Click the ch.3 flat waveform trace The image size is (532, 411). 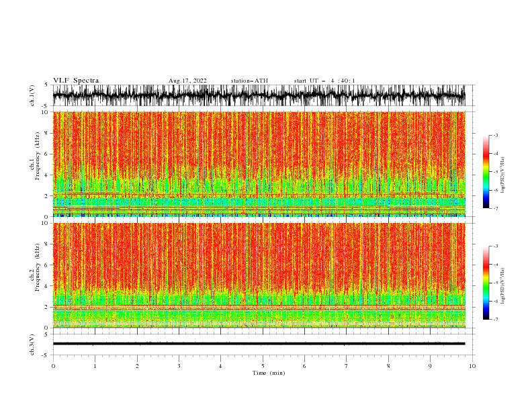coord(259,344)
